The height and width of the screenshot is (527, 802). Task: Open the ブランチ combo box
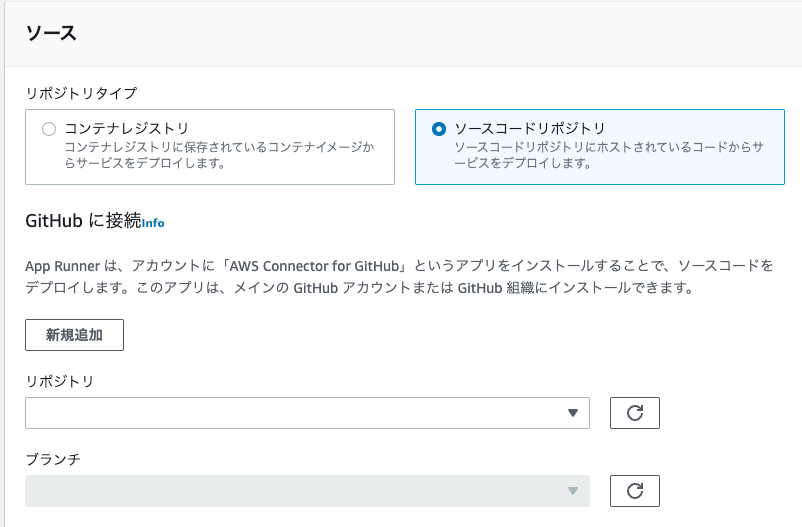pyautogui.click(x=307, y=491)
